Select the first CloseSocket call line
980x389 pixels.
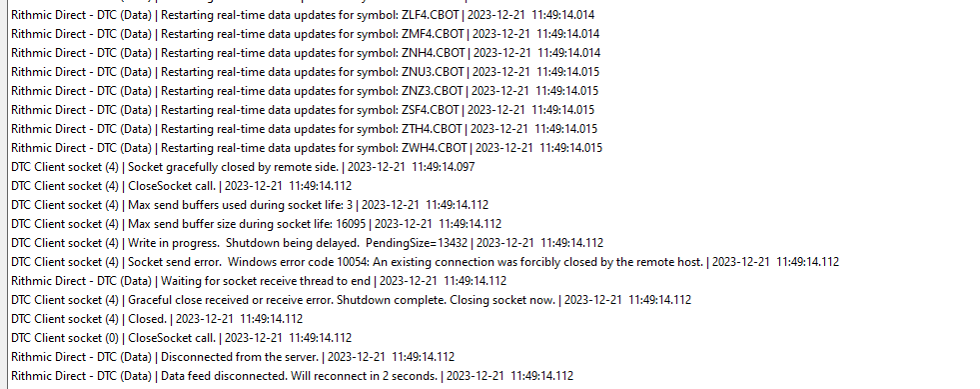pos(181,186)
